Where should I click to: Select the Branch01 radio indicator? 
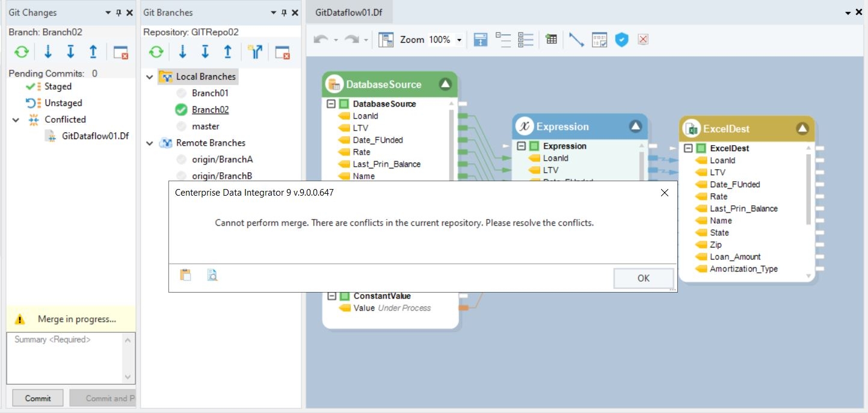[181, 93]
